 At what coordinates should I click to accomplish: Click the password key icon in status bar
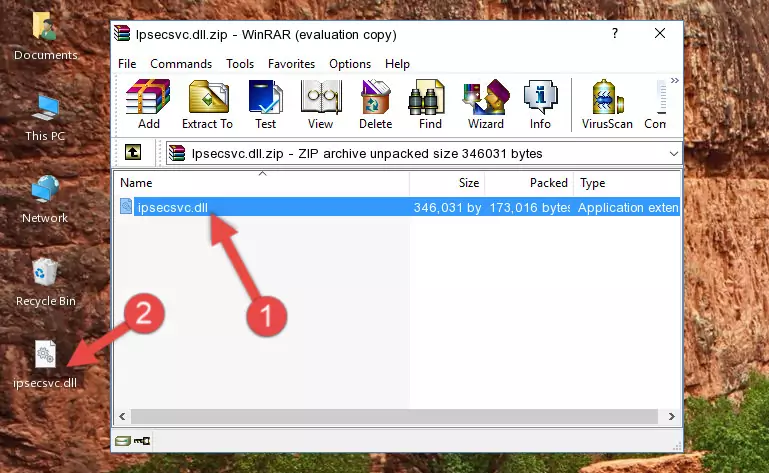[x=142, y=441]
